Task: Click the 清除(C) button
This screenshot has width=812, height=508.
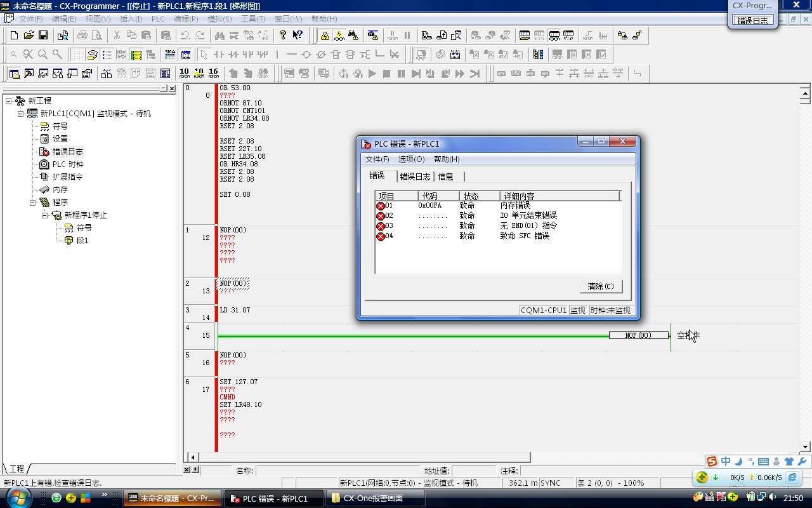Action: pos(600,286)
